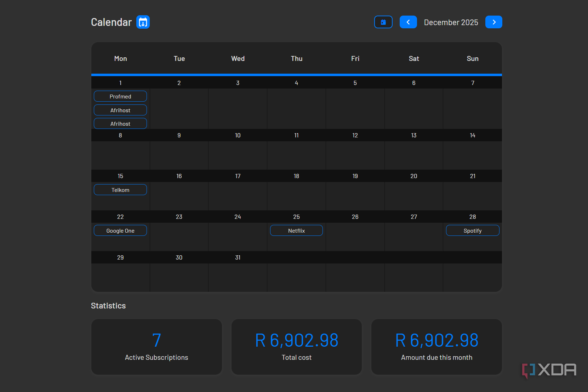Jump to today with the calendar icon button
The image size is (588, 392).
[x=383, y=22]
